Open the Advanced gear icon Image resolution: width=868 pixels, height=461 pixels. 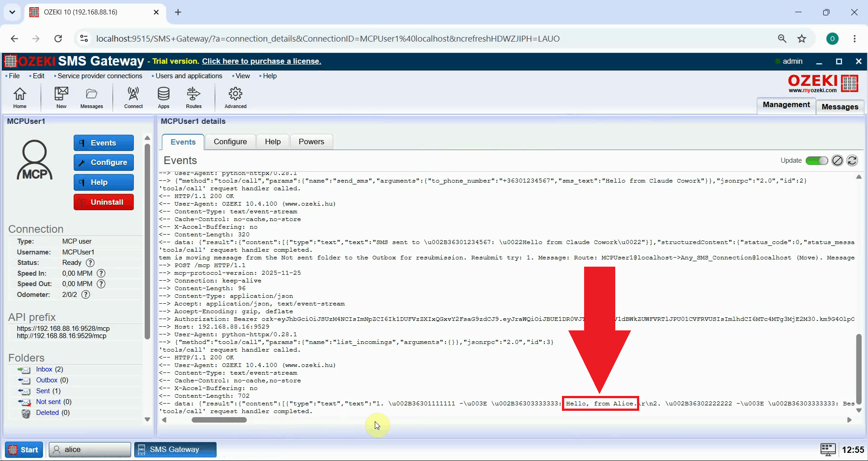coord(236,98)
